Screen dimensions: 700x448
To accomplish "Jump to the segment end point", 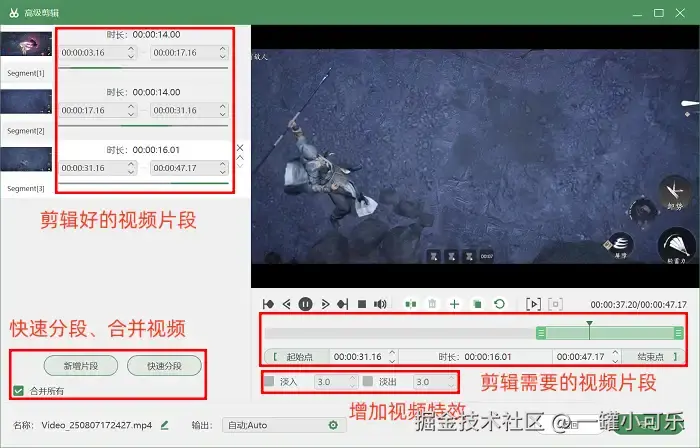I will [343, 304].
